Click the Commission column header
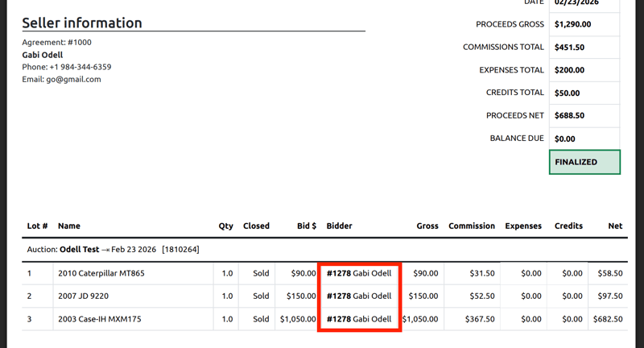The image size is (644, 348). [x=472, y=226]
